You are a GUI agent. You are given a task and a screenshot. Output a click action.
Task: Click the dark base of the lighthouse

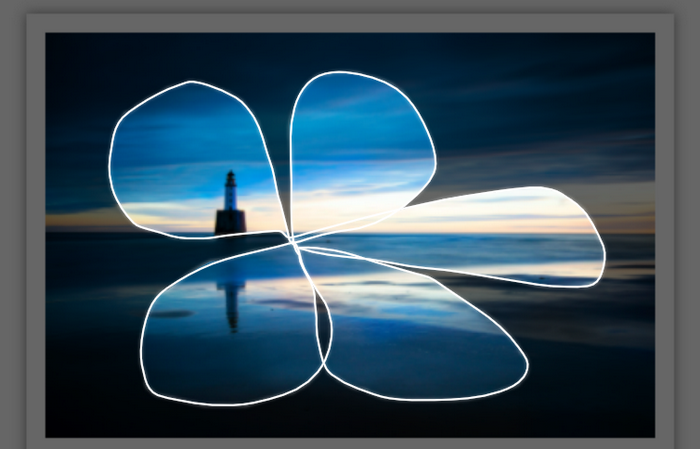click(x=230, y=221)
